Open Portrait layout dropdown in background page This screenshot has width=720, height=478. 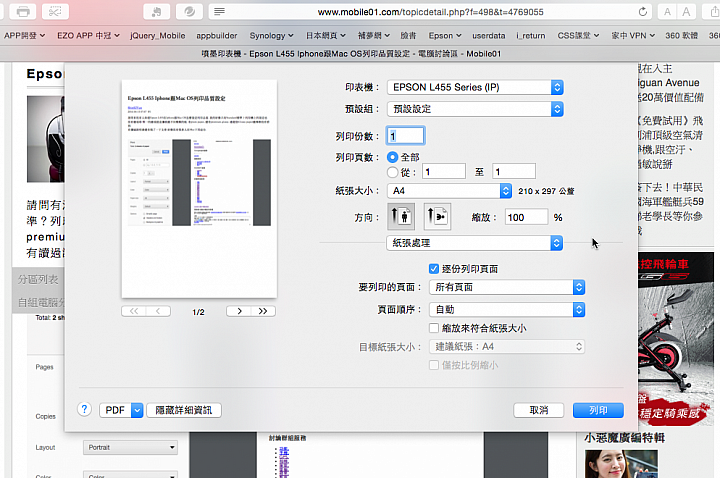click(x=130, y=447)
